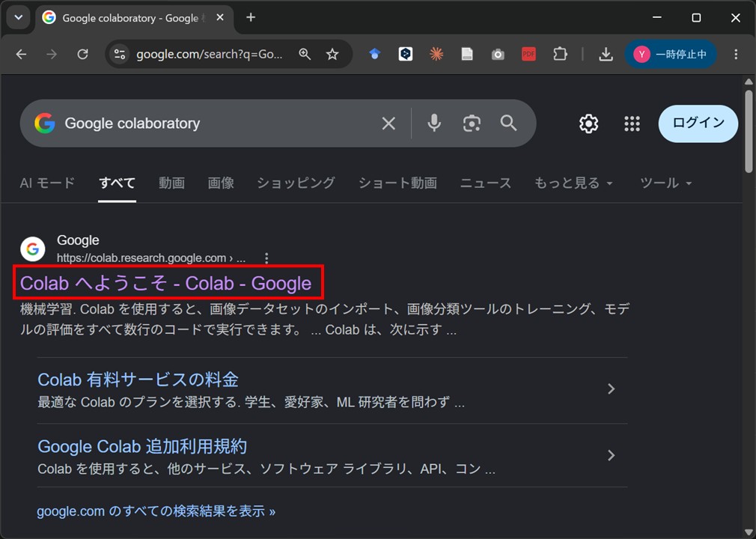Screen dimensions: 756x539
Task: Open Chrome three-dot menu
Action: (736, 54)
